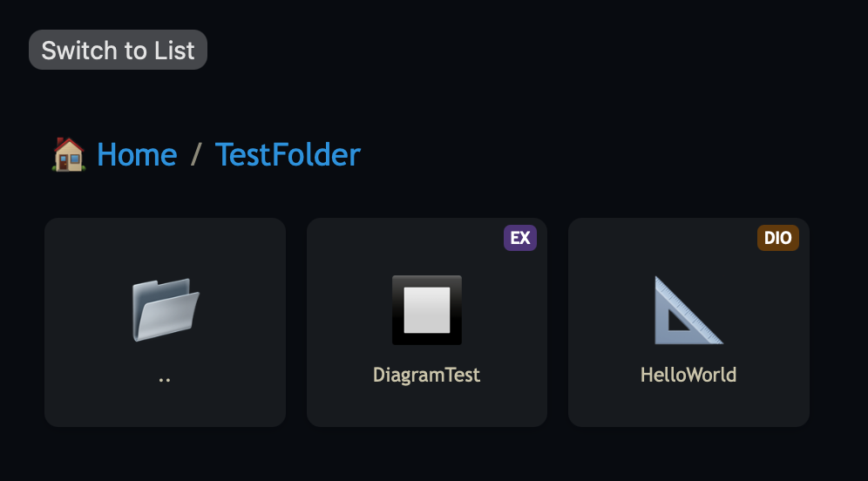Click the Switch to List button

119,51
